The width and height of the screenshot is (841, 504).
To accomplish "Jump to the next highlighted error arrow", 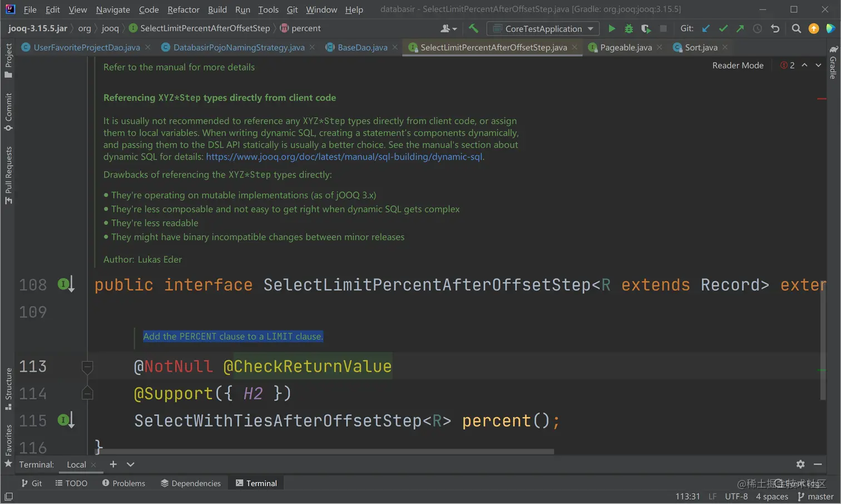I will (818, 65).
